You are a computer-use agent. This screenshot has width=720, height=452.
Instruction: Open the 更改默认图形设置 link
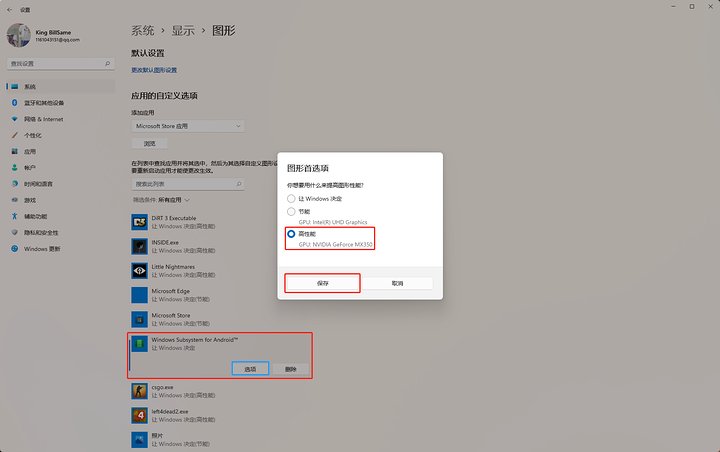[154, 70]
